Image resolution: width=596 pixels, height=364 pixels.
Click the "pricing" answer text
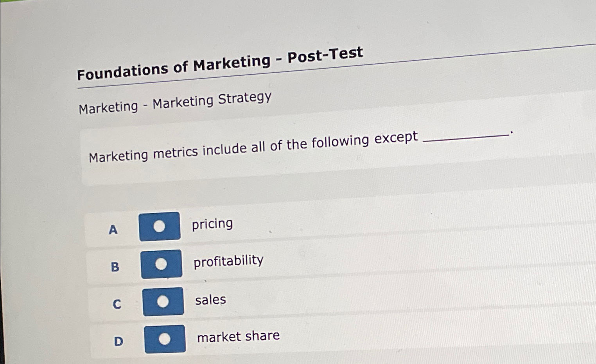point(212,224)
